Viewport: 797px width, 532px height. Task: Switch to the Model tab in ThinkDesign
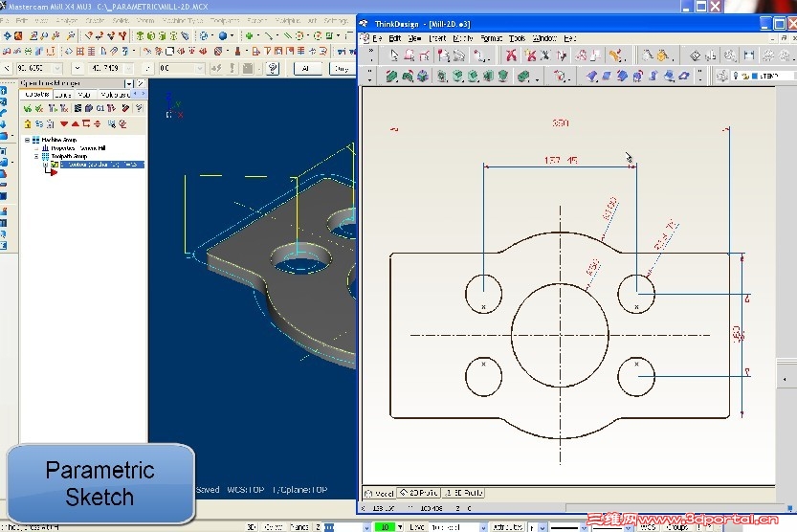(x=380, y=493)
